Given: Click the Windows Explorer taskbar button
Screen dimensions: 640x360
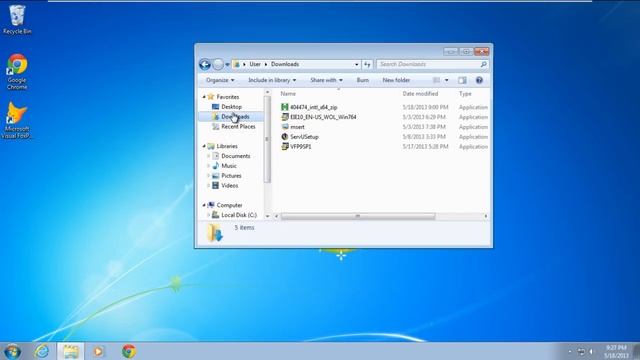Looking at the screenshot, I should coord(71,351).
